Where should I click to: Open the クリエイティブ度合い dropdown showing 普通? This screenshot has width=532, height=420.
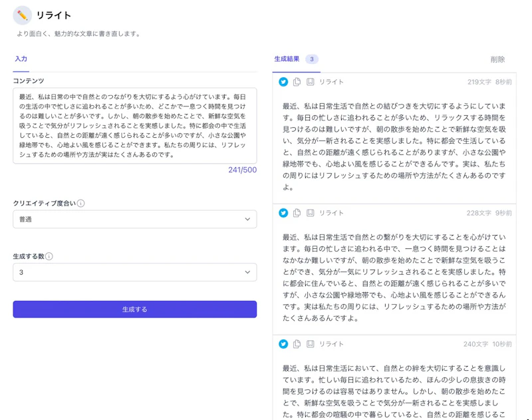(134, 219)
